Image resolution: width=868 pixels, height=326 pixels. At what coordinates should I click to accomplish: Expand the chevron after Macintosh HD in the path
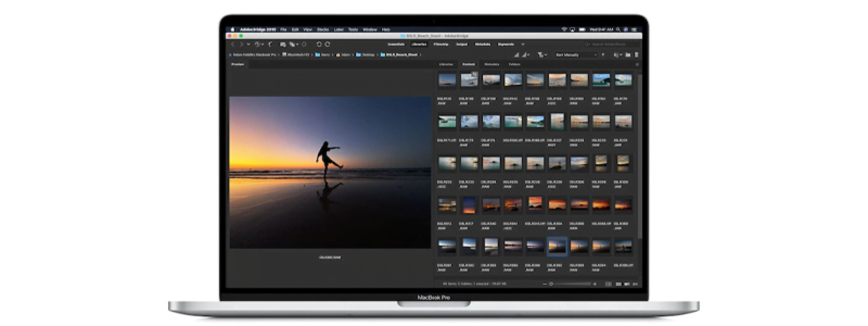pos(312,55)
